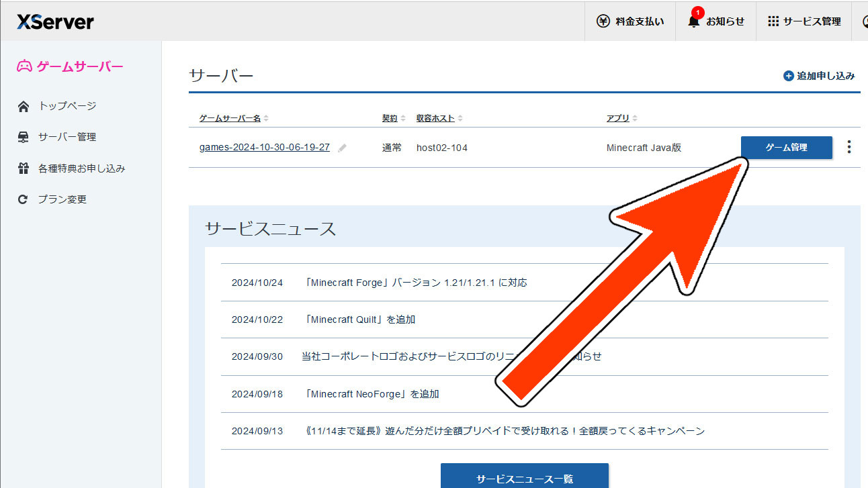This screenshot has width=868, height=488.
Task: Click the notification bell icon
Action: pyautogui.click(x=694, y=21)
